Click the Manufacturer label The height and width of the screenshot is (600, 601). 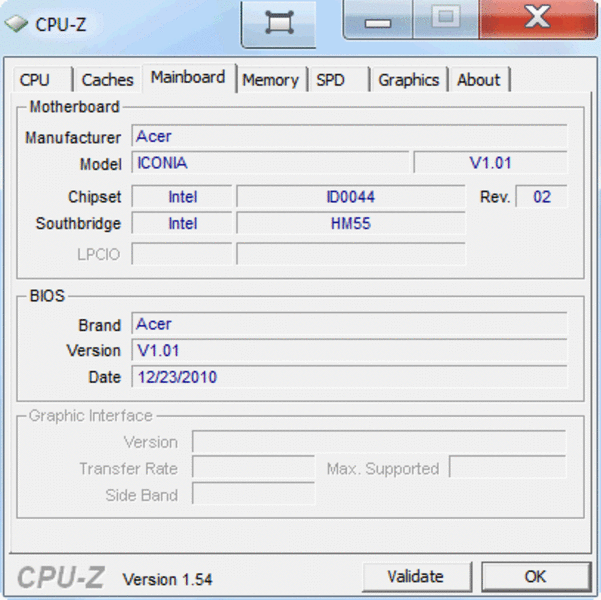tap(73, 137)
